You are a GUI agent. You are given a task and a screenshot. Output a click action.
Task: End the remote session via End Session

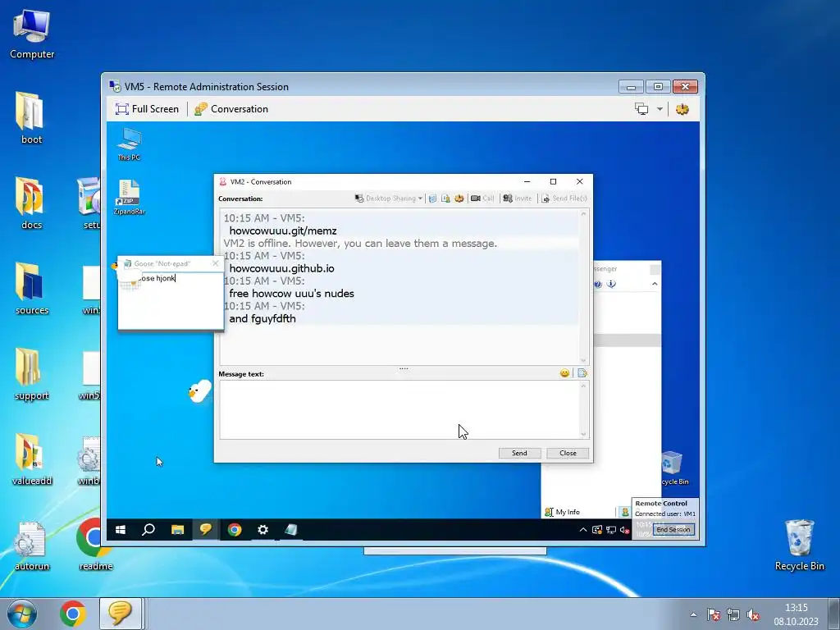tap(673, 529)
